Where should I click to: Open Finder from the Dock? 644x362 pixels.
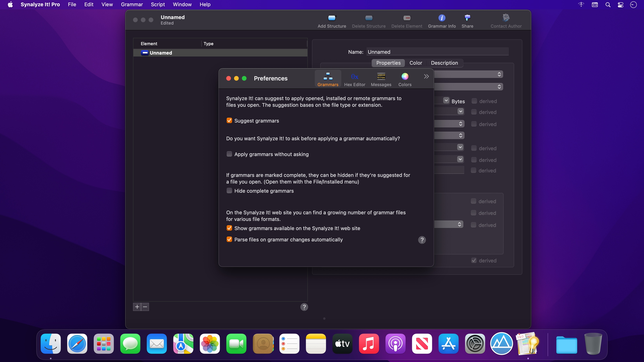coord(51,344)
